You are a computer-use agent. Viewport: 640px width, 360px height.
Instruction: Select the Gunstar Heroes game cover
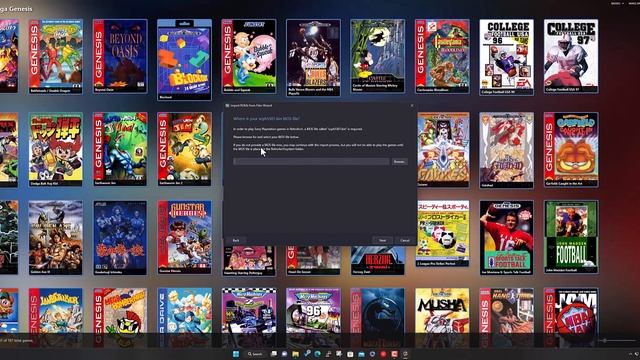click(184, 237)
